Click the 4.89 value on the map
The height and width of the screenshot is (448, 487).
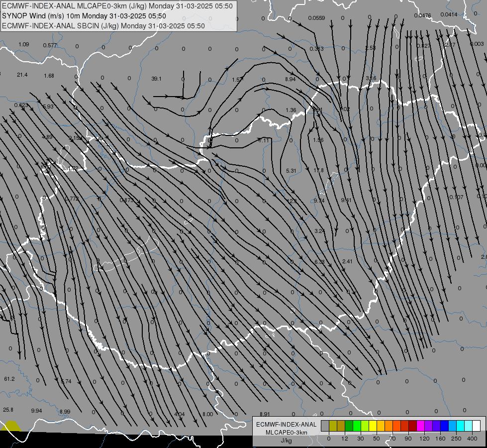coord(47,137)
